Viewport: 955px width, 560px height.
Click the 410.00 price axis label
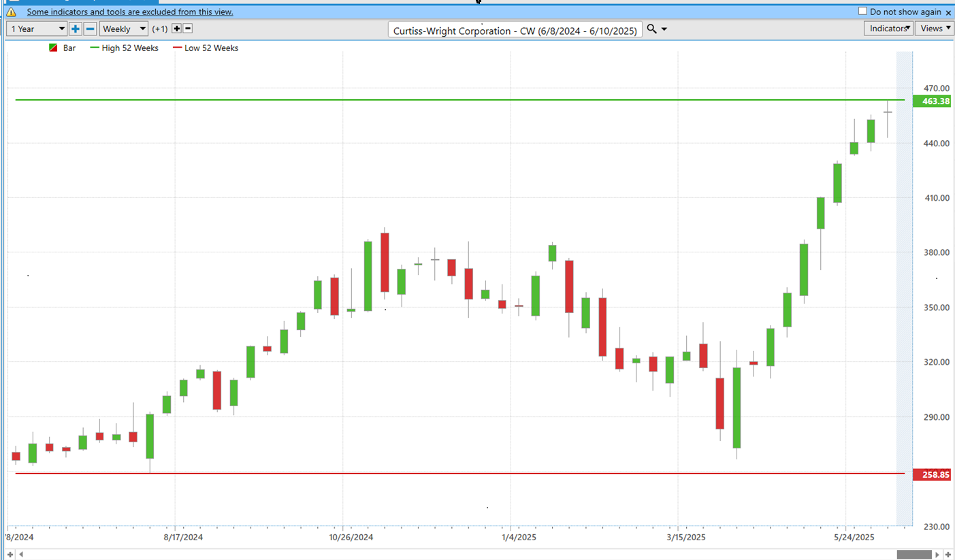(936, 198)
